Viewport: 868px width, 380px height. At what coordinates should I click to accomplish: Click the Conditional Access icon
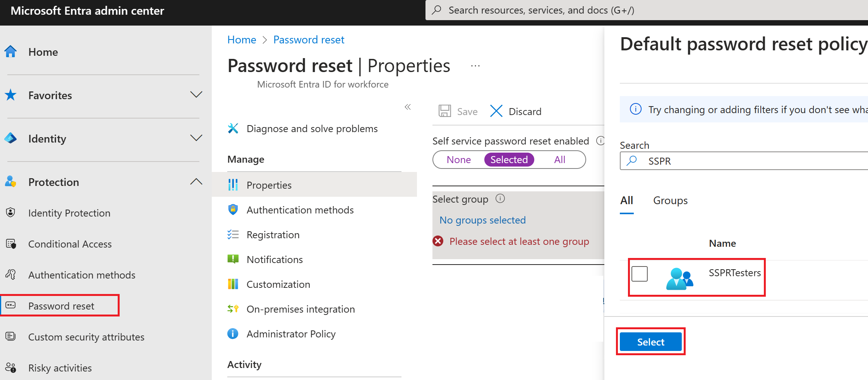[11, 244]
